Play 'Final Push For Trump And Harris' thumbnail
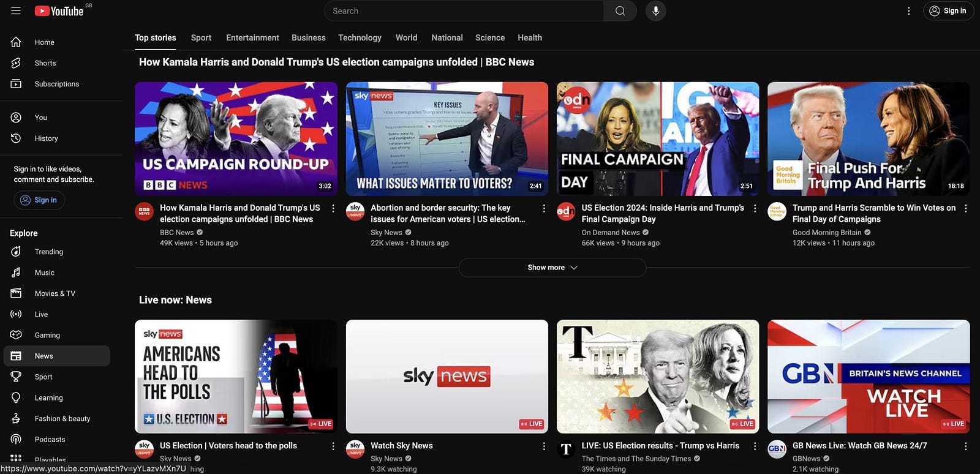Image resolution: width=980 pixels, height=474 pixels. click(869, 139)
